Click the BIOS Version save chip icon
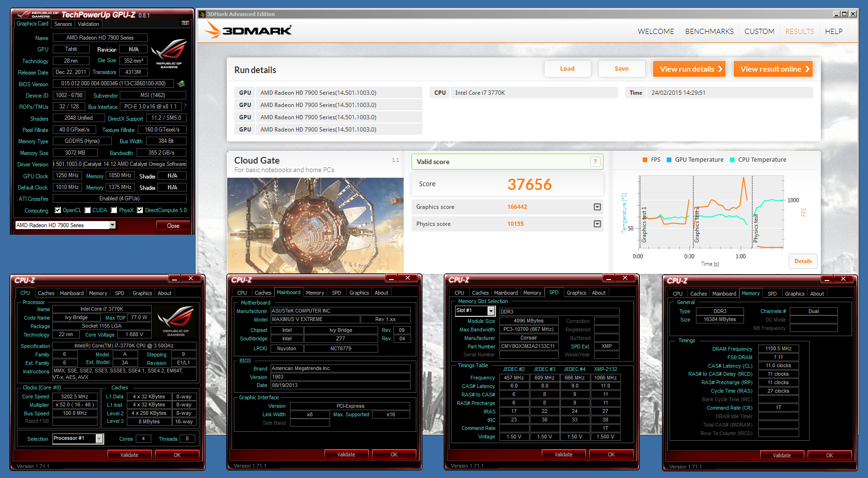868x478 pixels. pyautogui.click(x=181, y=83)
